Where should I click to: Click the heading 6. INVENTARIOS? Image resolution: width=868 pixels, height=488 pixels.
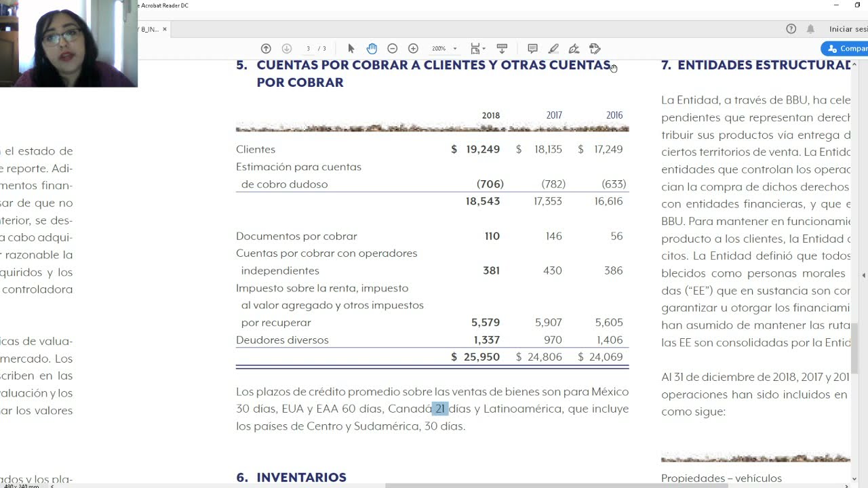click(x=291, y=477)
